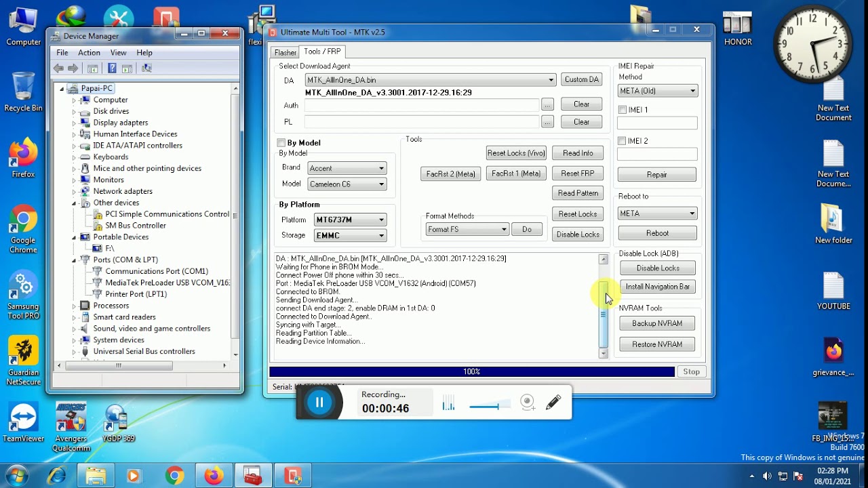Click the Device Manager horizontal scrollbar thumb

tap(119, 365)
